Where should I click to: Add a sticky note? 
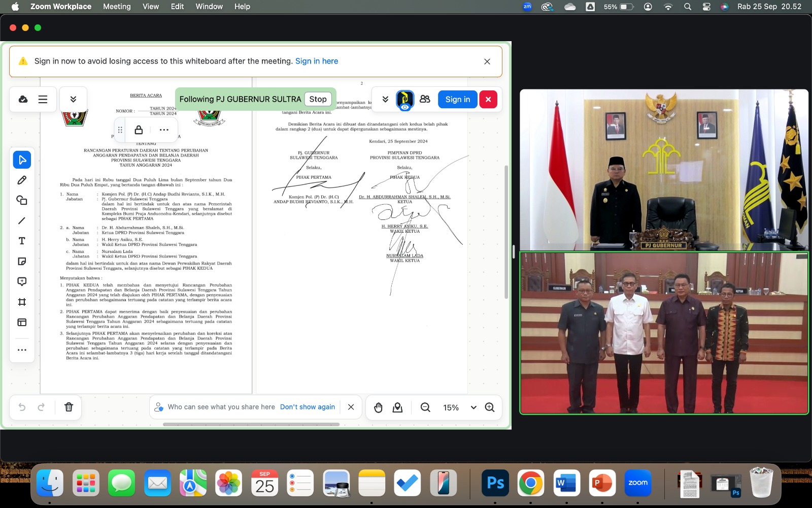tap(22, 261)
